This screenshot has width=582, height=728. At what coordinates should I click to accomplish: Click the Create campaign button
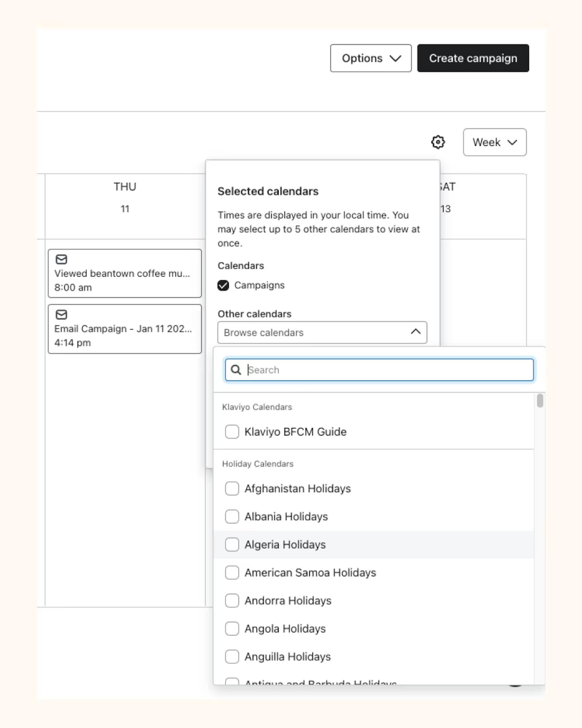coord(473,58)
